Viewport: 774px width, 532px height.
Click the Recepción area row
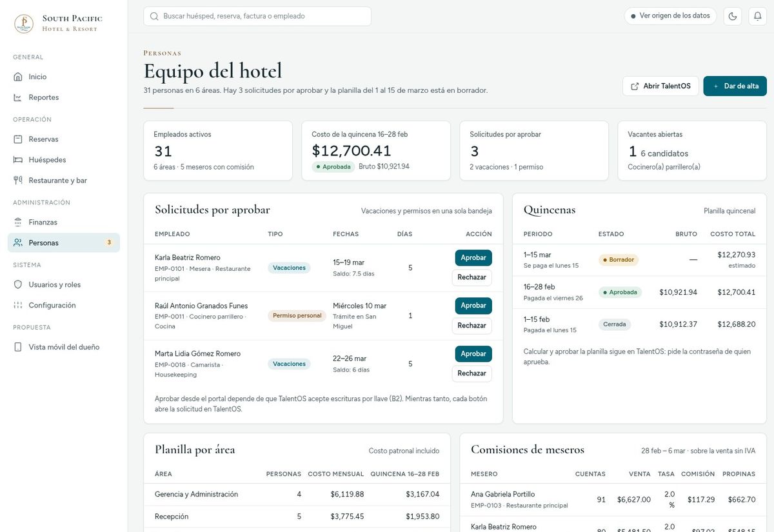(x=297, y=517)
